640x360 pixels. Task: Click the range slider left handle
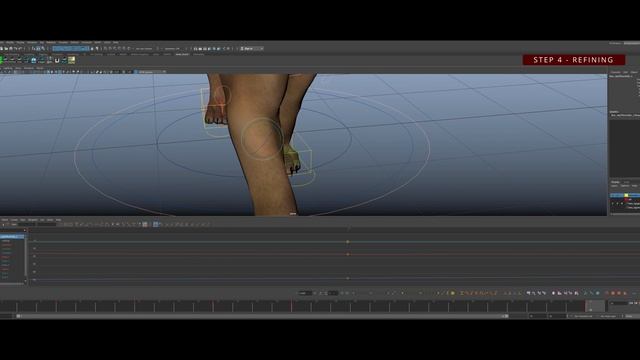tap(18, 316)
